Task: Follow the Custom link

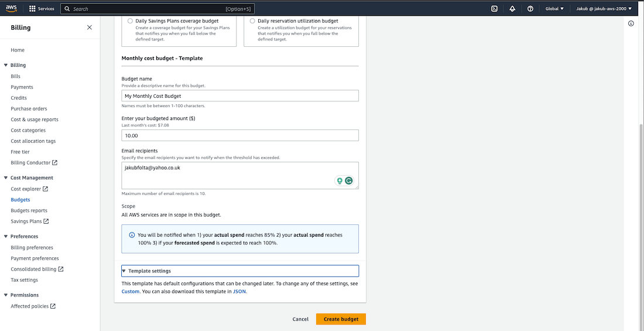Action: tap(131, 292)
